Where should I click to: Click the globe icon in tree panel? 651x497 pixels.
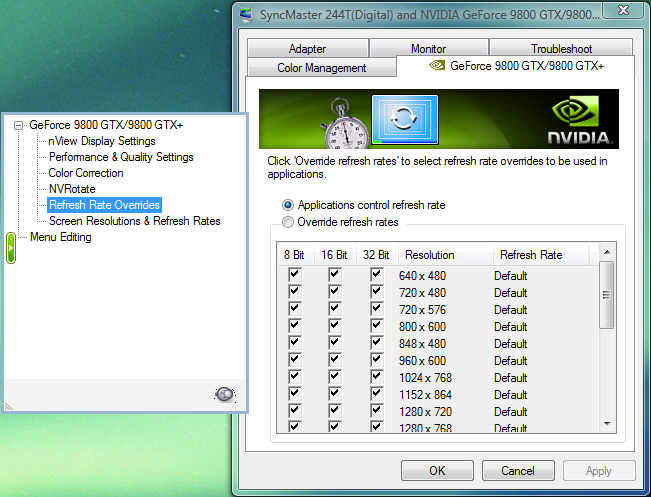tap(225, 394)
